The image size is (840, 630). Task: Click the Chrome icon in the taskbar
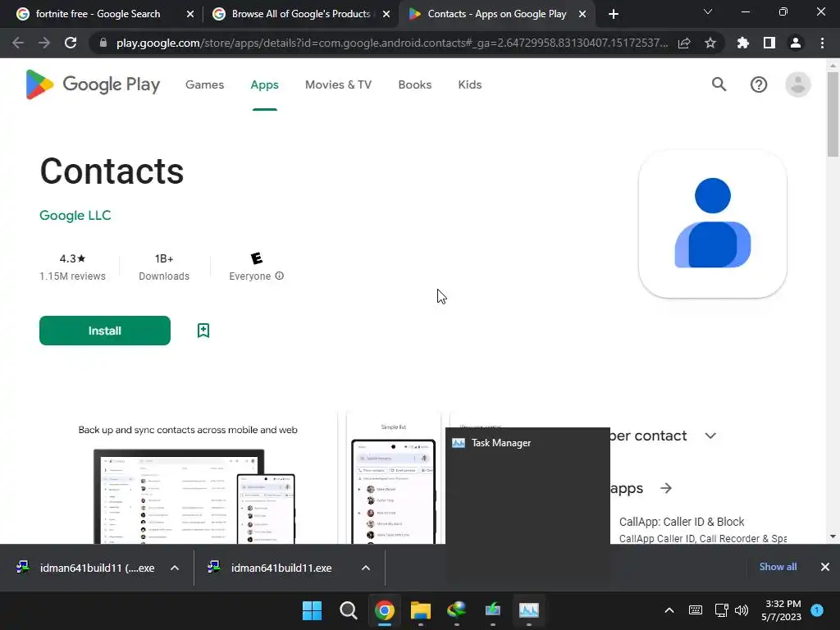pos(384,610)
